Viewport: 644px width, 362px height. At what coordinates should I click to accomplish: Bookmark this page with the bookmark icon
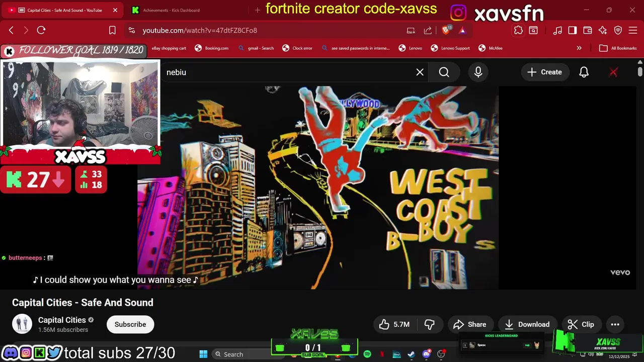(x=113, y=30)
